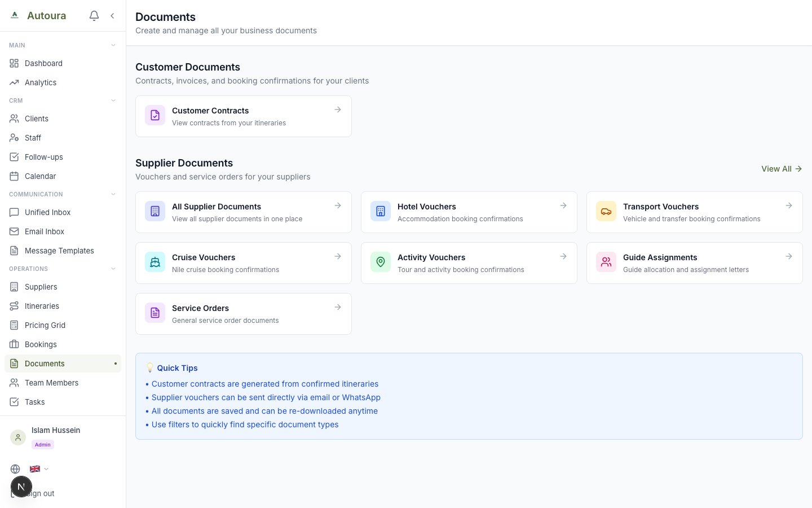Click the Staff user-cog icon
812x508 pixels.
(x=14, y=138)
